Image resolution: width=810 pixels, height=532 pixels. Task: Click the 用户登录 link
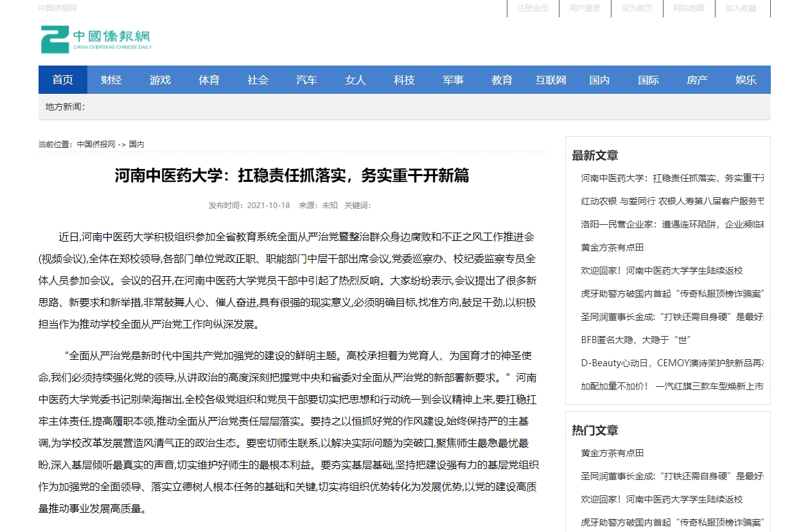click(585, 8)
